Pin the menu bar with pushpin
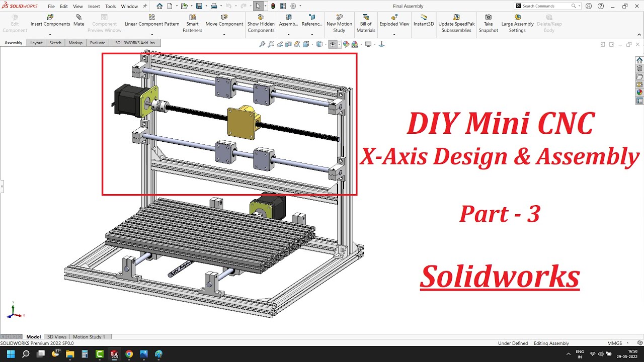The height and width of the screenshot is (362, 644). pyautogui.click(x=145, y=6)
